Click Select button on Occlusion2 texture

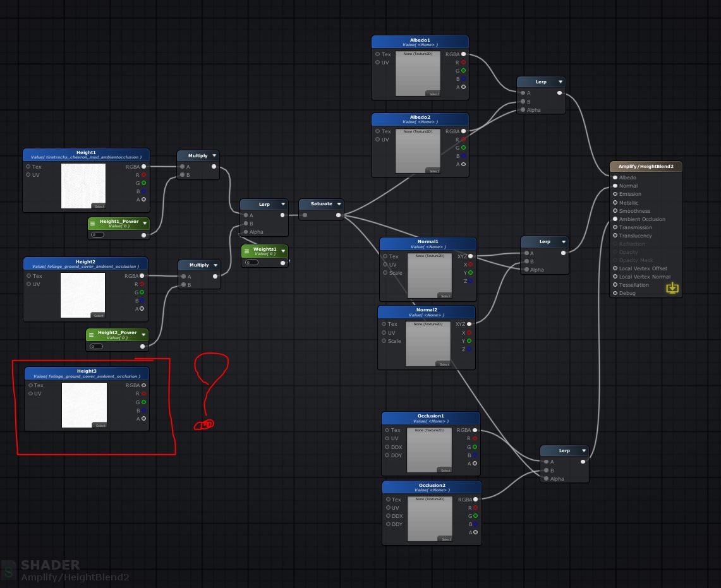pyautogui.click(x=445, y=539)
